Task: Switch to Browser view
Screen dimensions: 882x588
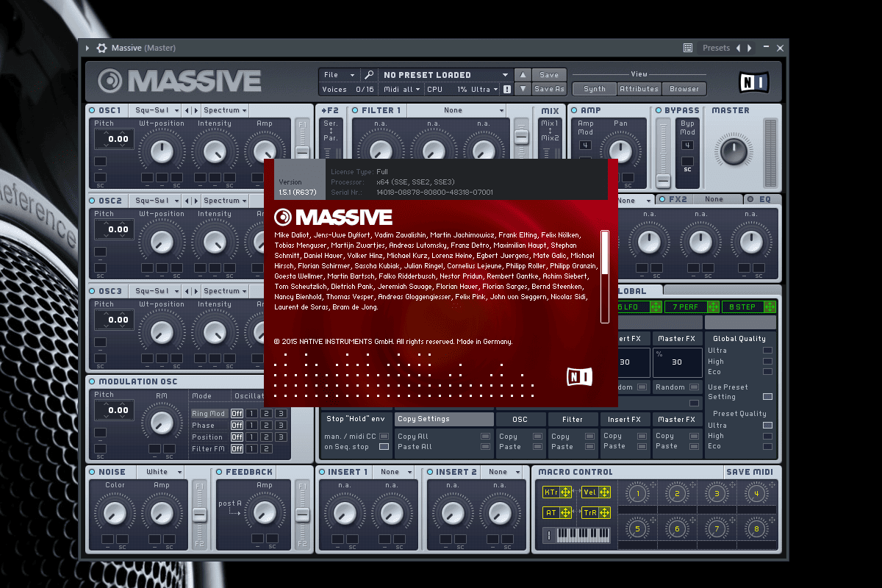Action: [684, 89]
